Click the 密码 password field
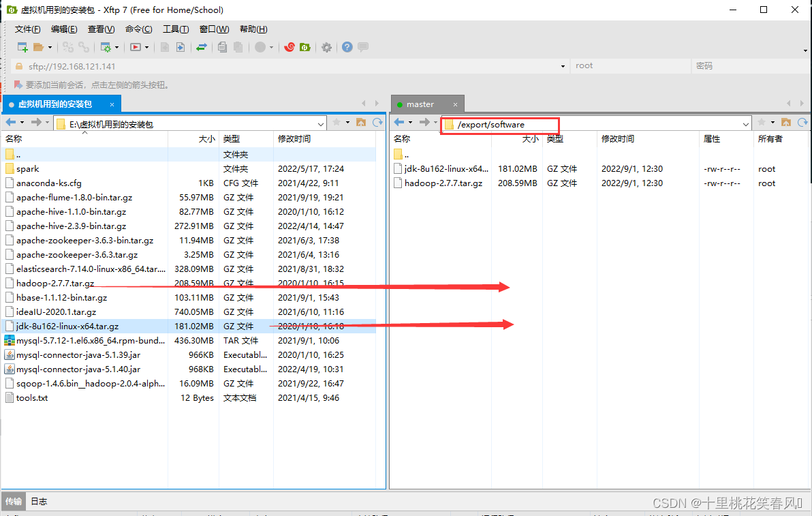This screenshot has height=516, width=812. pos(751,66)
